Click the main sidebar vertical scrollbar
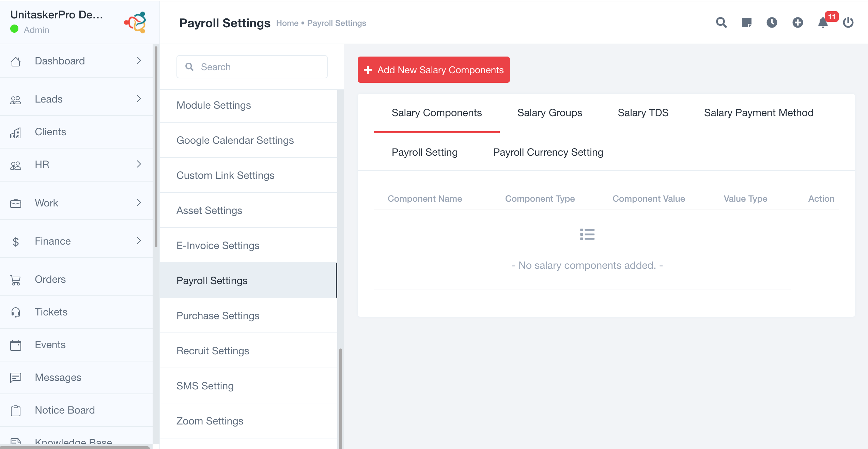868x449 pixels. (x=156, y=146)
